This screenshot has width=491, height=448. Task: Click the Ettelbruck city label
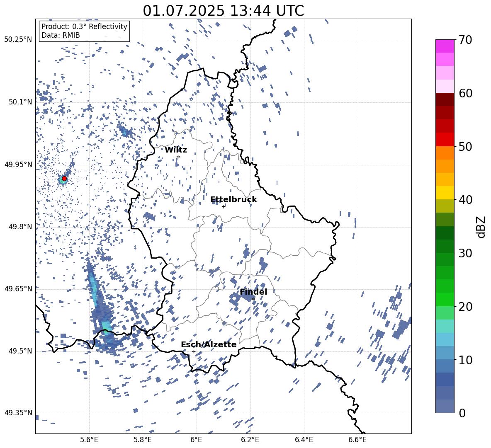click(233, 200)
